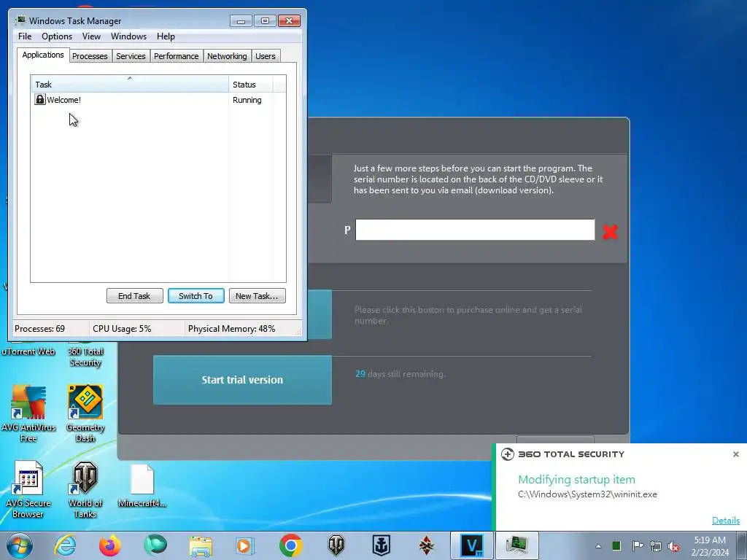Open the taskbar clock showing 5:19 AM
This screenshot has height=560, width=747.
point(710,546)
